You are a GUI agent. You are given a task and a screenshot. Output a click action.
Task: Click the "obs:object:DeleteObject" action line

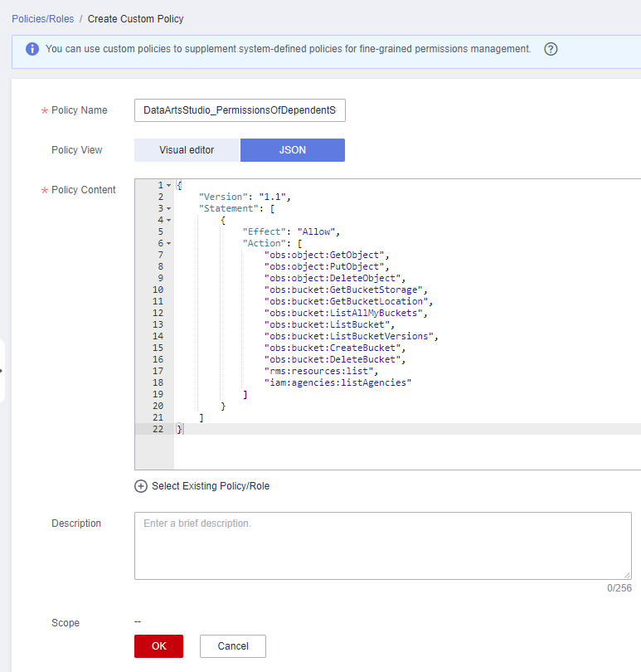click(x=335, y=278)
